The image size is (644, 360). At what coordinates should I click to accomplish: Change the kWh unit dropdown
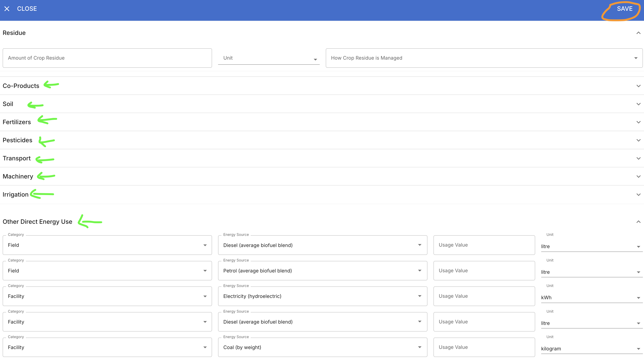tap(591, 298)
